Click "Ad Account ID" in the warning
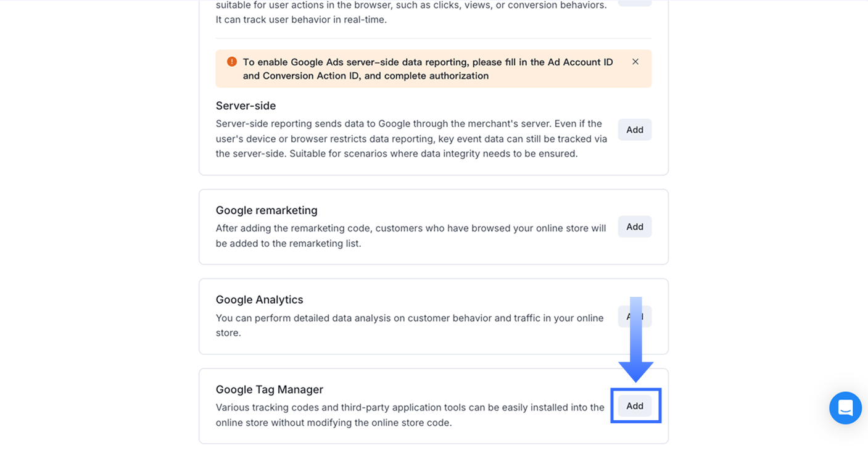 tap(581, 62)
